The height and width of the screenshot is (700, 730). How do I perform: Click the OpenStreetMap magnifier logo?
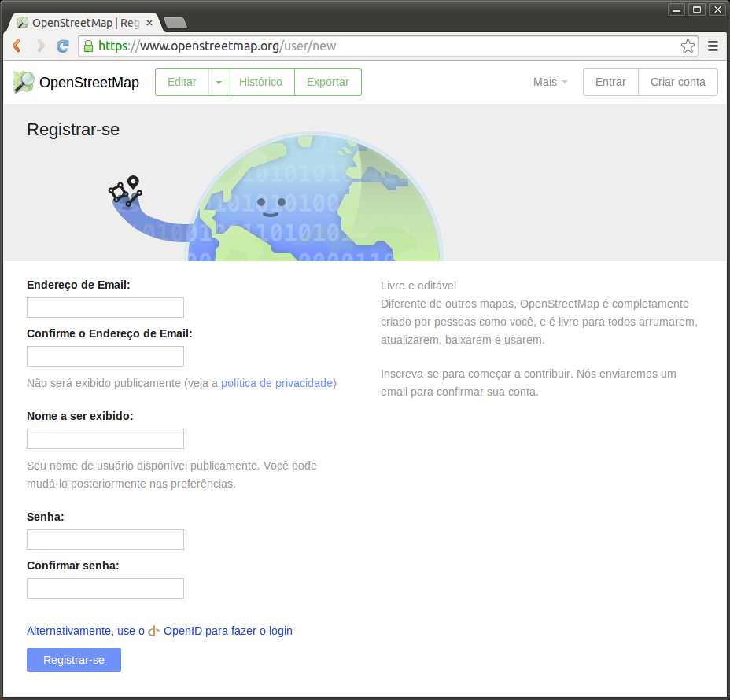(x=24, y=82)
